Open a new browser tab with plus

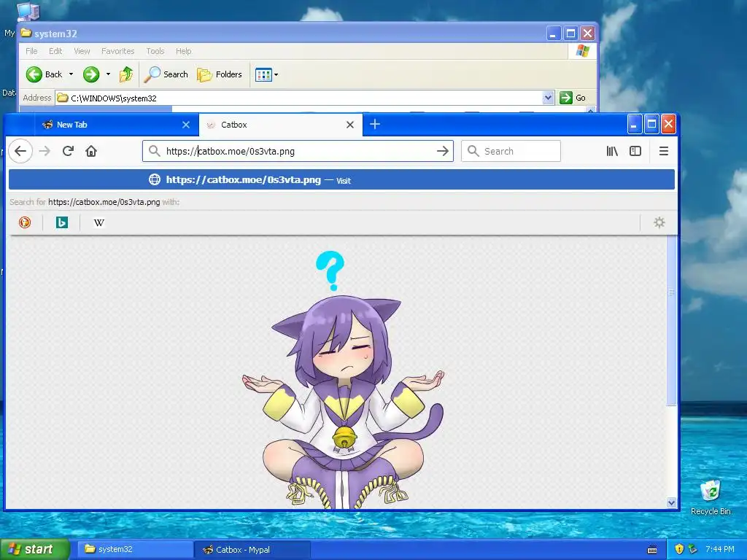pos(375,124)
